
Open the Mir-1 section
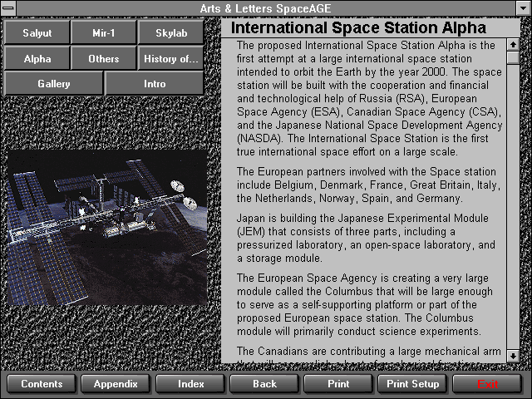click(x=104, y=32)
